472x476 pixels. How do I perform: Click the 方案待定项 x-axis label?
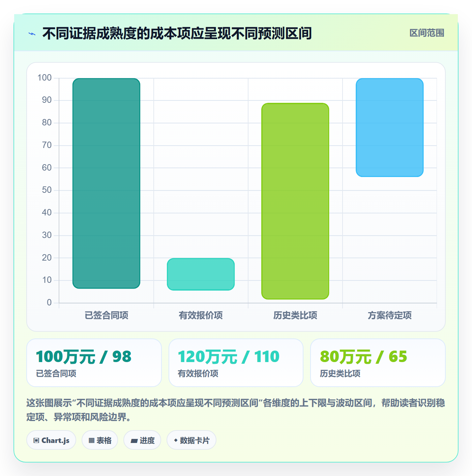pyautogui.click(x=389, y=316)
